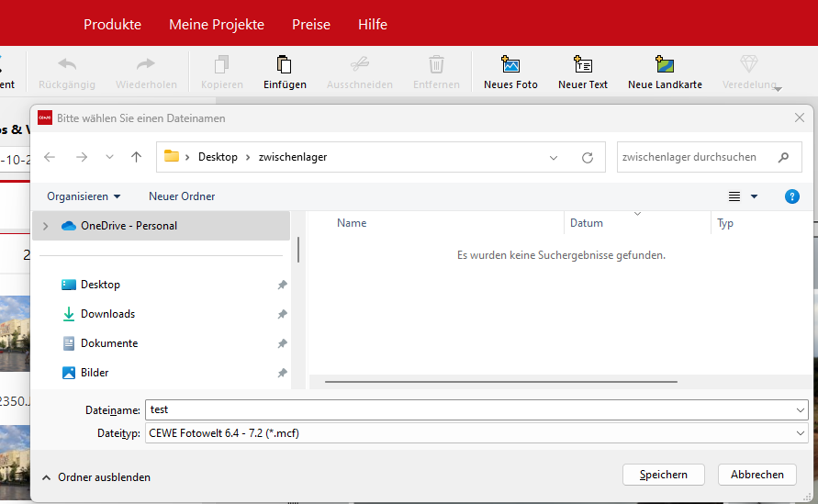This screenshot has width=818, height=504.
Task: Click the horizontal scrollbar in file list
Action: 500,381
